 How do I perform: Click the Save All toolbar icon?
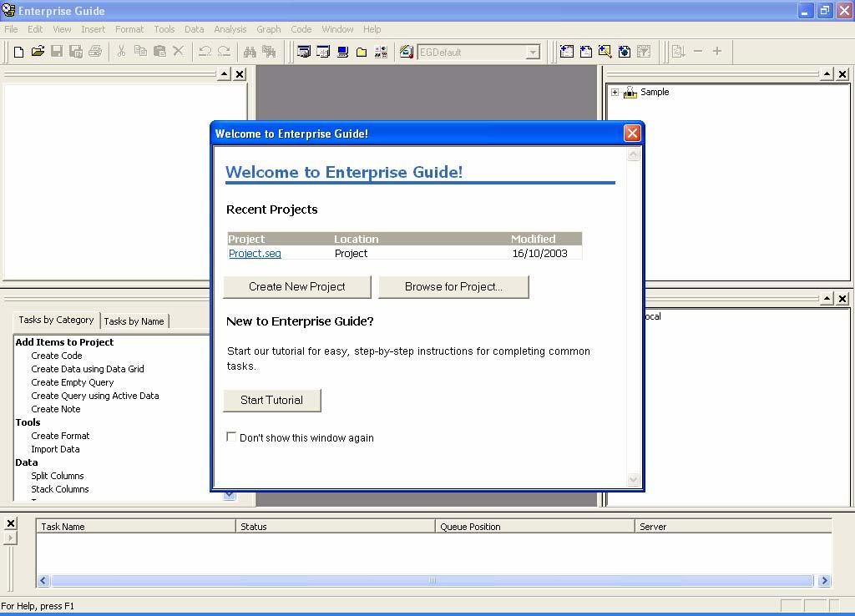coord(76,52)
